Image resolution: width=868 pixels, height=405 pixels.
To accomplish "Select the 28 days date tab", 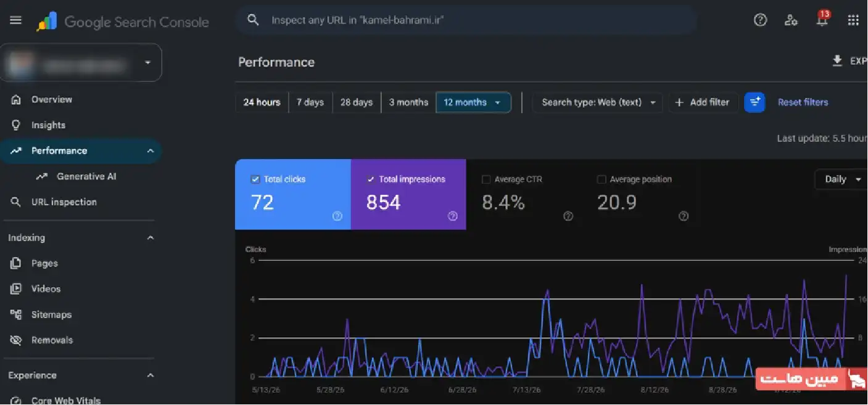I will tap(357, 102).
